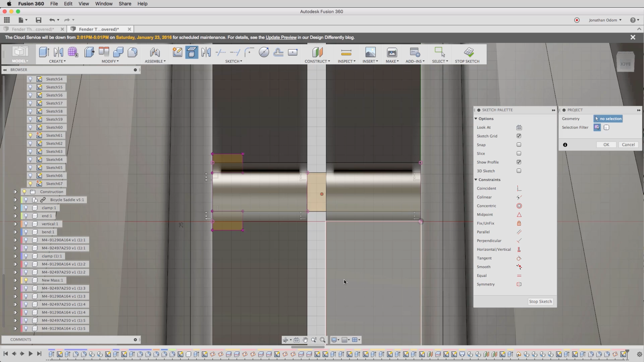Enable the Snap checkbox
Image resolution: width=644 pixels, height=362 pixels.
(x=519, y=145)
